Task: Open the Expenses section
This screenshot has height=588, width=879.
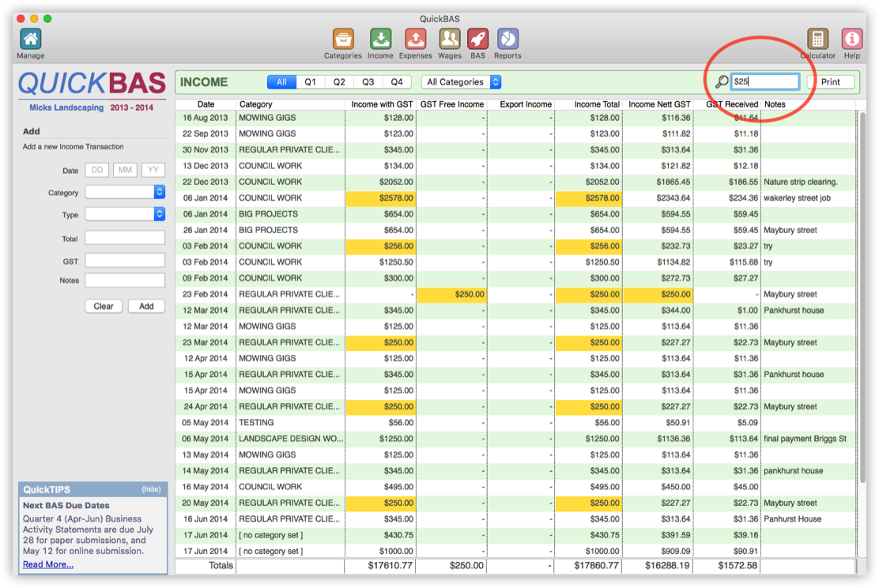Action: [415, 38]
